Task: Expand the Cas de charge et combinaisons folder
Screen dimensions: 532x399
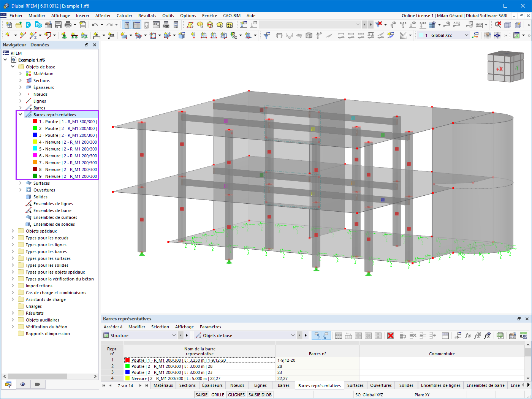Action: point(13,293)
